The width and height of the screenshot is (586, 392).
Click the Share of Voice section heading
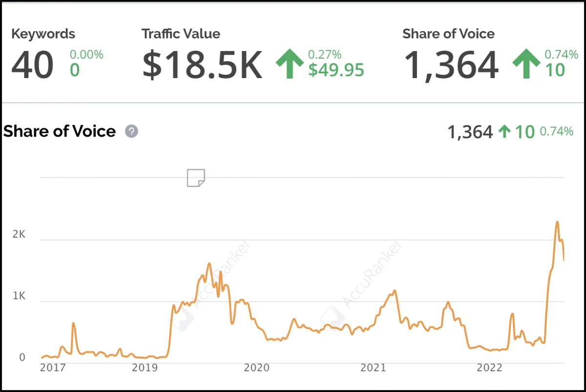pyautogui.click(x=60, y=131)
